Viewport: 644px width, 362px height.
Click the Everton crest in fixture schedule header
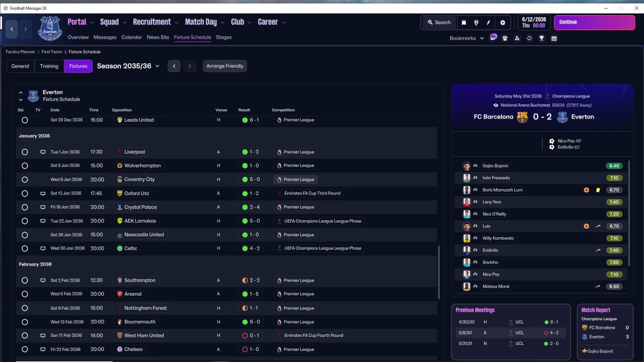33,96
